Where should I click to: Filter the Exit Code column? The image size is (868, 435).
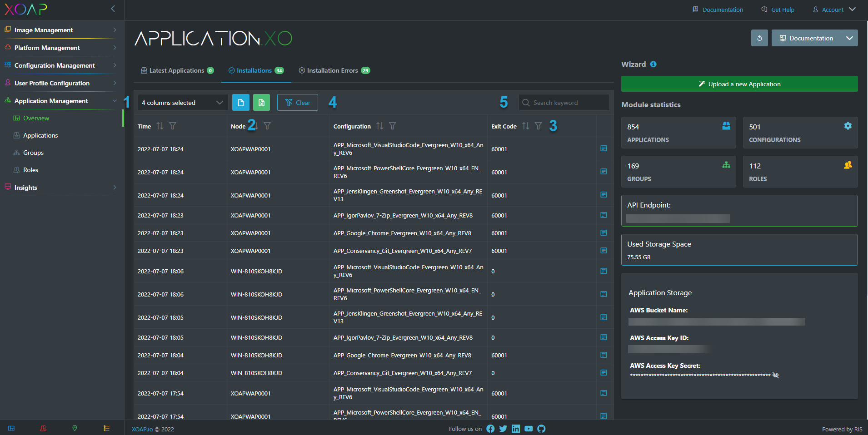(x=539, y=126)
